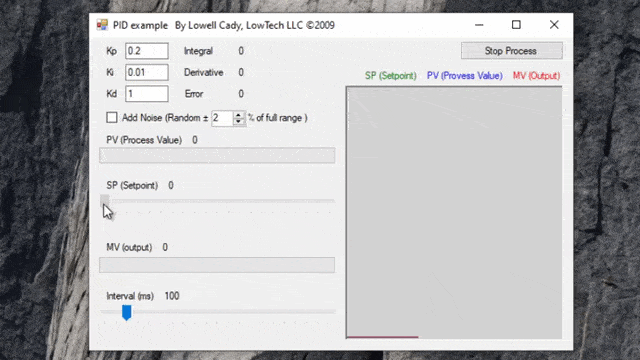Viewport: 640px width, 360px height.
Task: Focus the Kp gain input field
Action: click(147, 51)
